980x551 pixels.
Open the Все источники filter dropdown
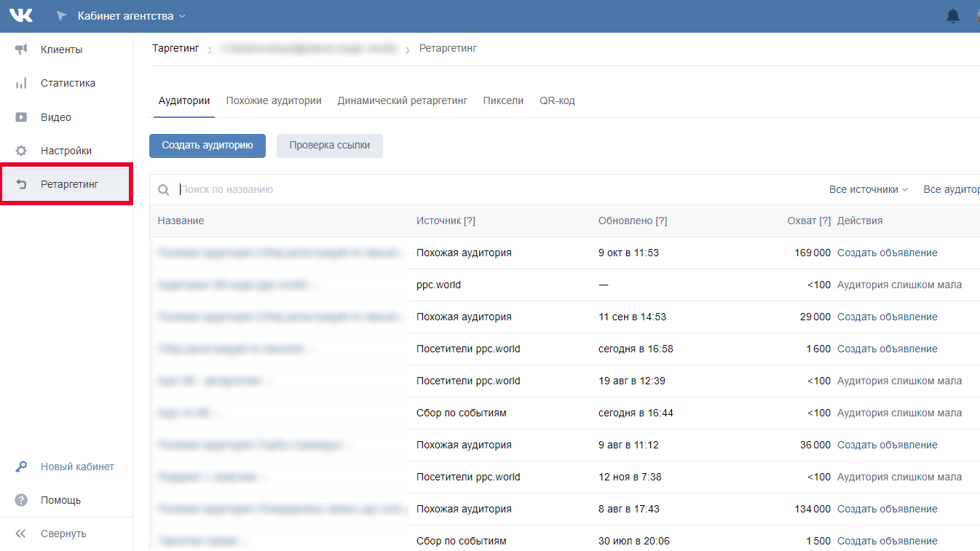click(x=868, y=189)
